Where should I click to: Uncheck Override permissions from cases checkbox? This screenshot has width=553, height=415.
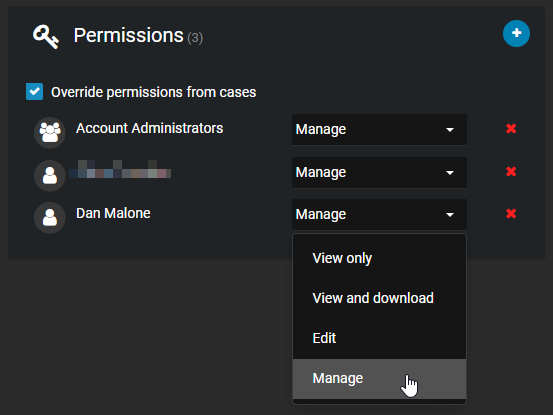coord(35,92)
